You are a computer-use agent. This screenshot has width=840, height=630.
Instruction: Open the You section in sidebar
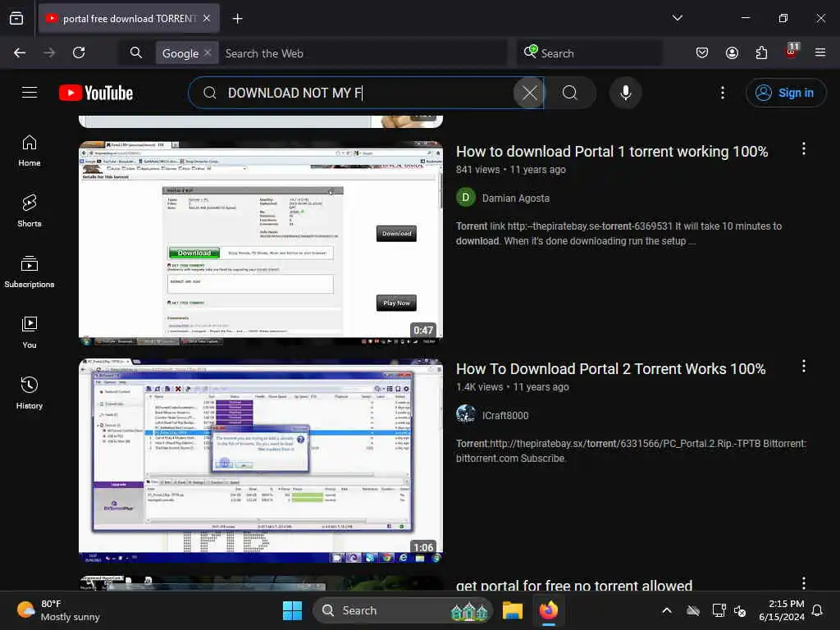coord(30,333)
